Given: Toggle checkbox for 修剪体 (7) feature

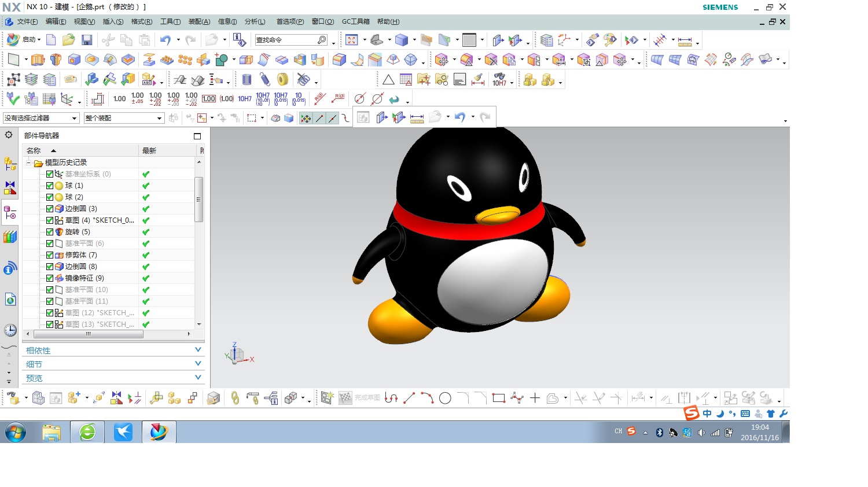Looking at the screenshot, I should tap(50, 255).
